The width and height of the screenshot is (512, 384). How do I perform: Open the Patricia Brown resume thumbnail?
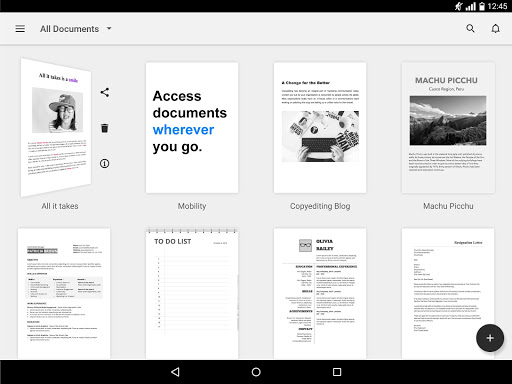tap(64, 293)
